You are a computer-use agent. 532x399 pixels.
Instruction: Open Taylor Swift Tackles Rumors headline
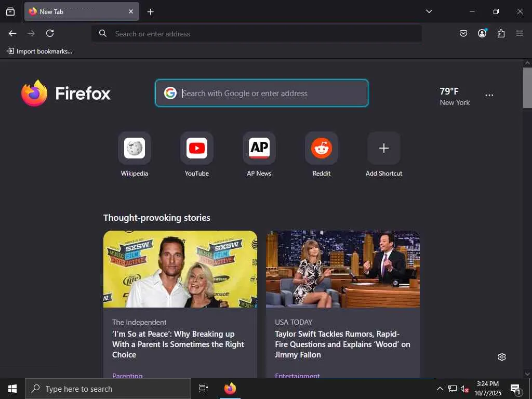[x=343, y=344]
